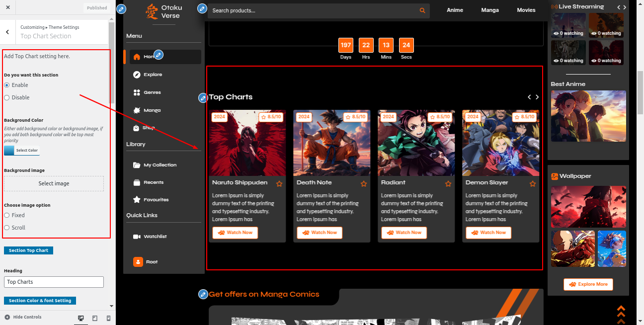Switch to tablet preview device icon
Image resolution: width=644 pixels, height=325 pixels.
coord(95,318)
